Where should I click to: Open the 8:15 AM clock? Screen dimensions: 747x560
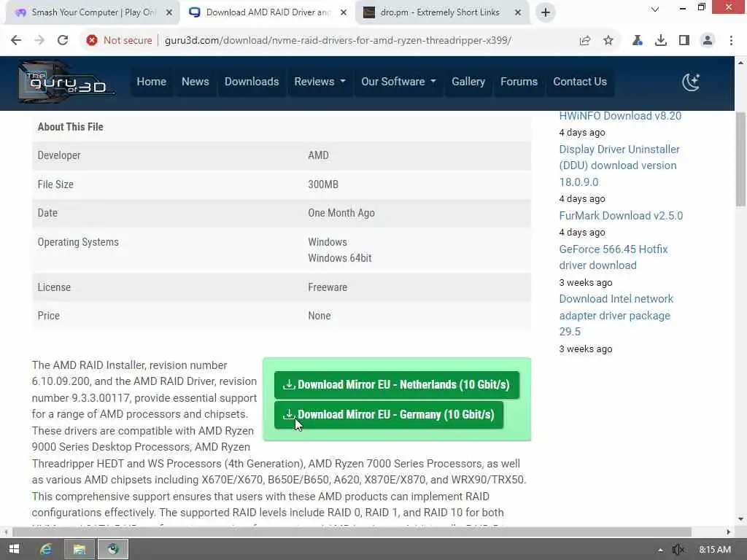tap(715, 550)
